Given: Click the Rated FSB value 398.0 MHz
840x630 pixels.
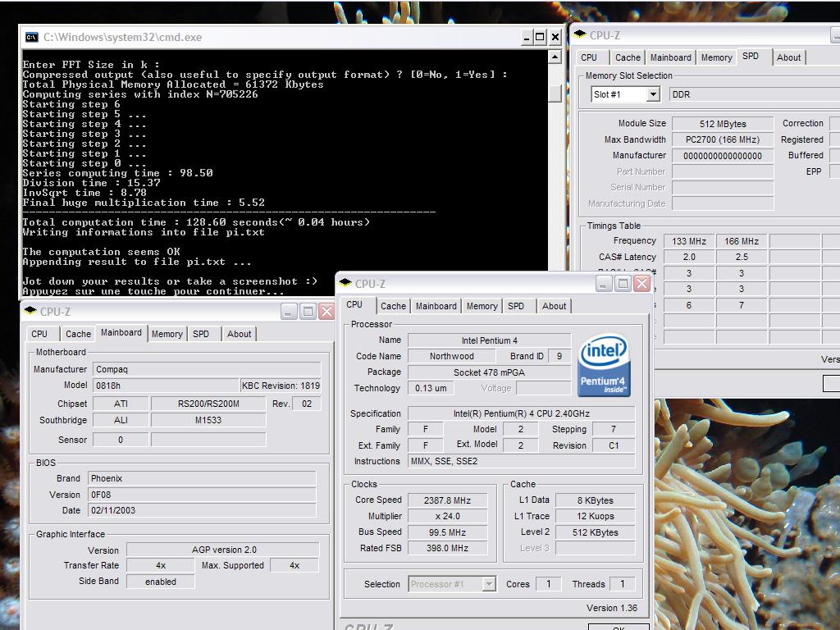Looking at the screenshot, I should tap(447, 548).
